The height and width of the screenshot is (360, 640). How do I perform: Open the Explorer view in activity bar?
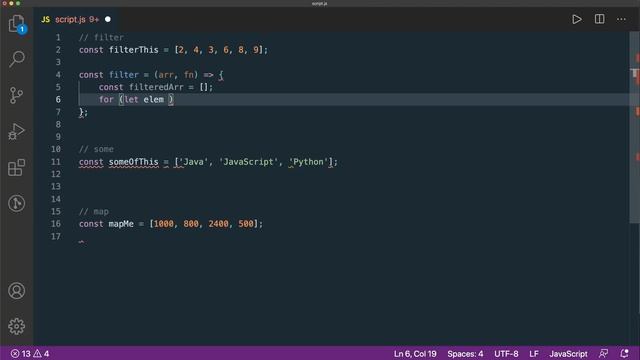coord(17,24)
